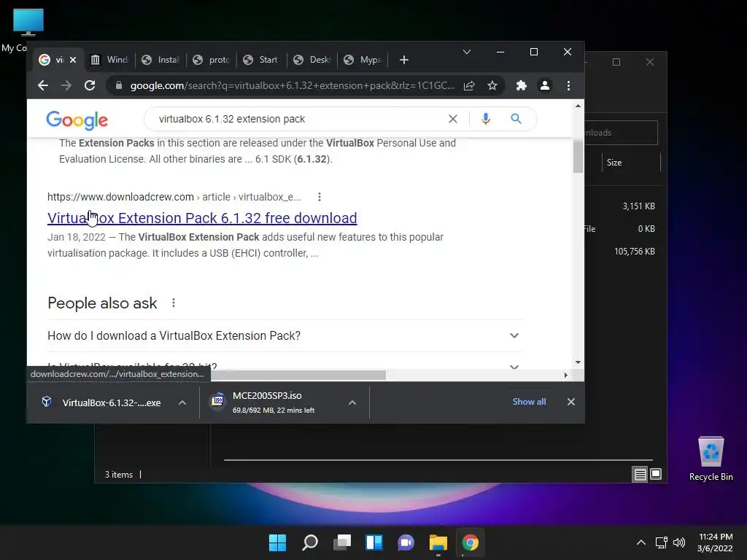Share this page icon in address bar
This screenshot has width=747, height=560.
(x=469, y=86)
